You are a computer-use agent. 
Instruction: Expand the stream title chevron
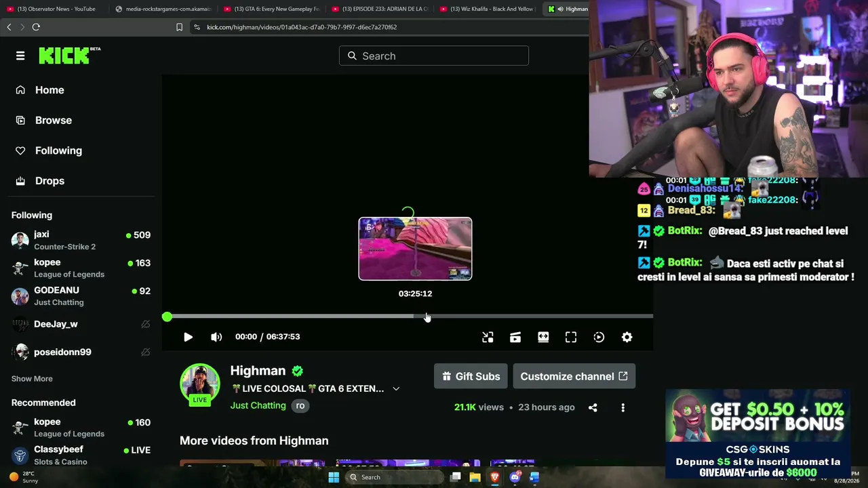396,389
